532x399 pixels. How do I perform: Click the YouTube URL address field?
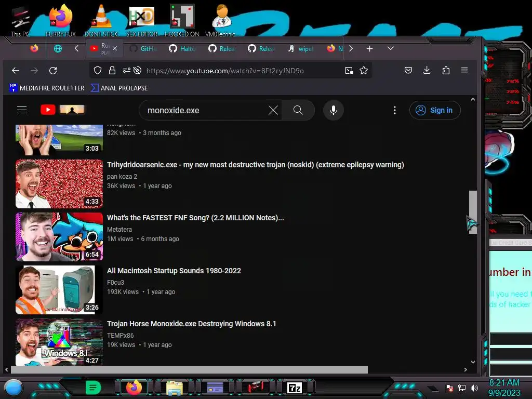[224, 71]
